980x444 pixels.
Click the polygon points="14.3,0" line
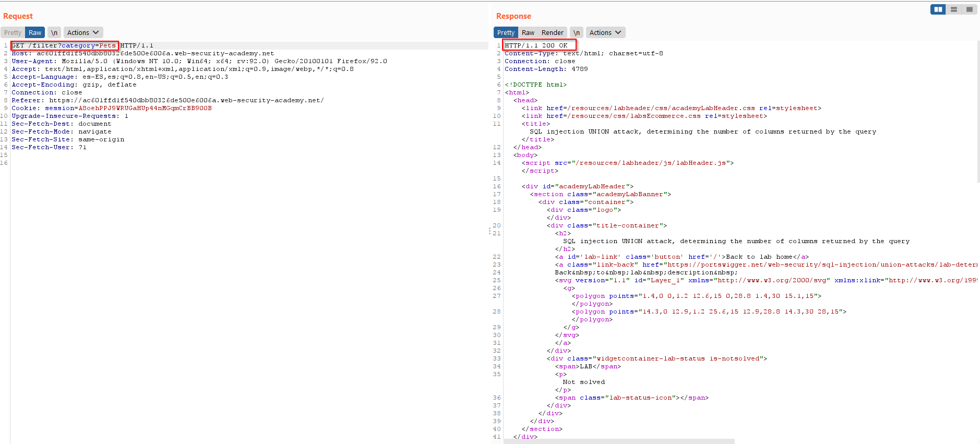709,311
